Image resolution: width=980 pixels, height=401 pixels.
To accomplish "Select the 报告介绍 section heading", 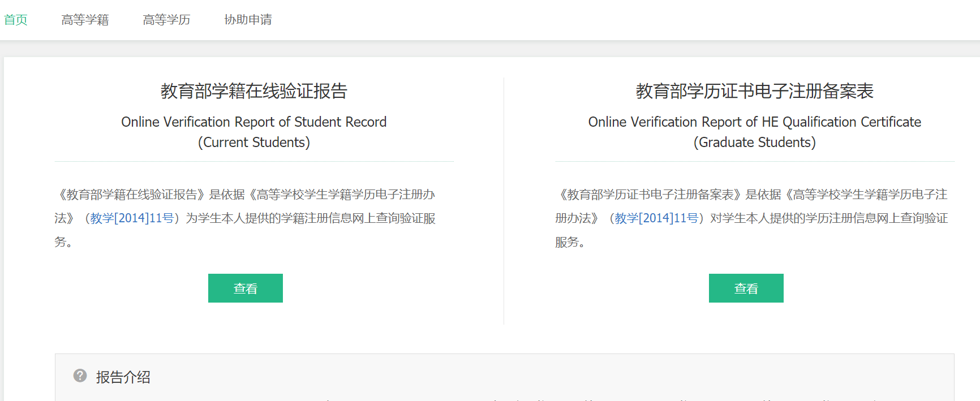I will click(123, 377).
